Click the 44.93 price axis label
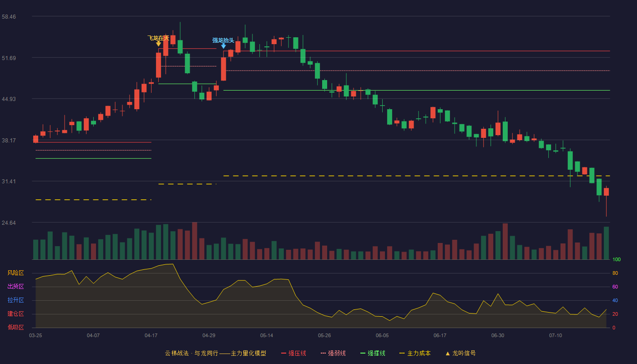 (9, 99)
